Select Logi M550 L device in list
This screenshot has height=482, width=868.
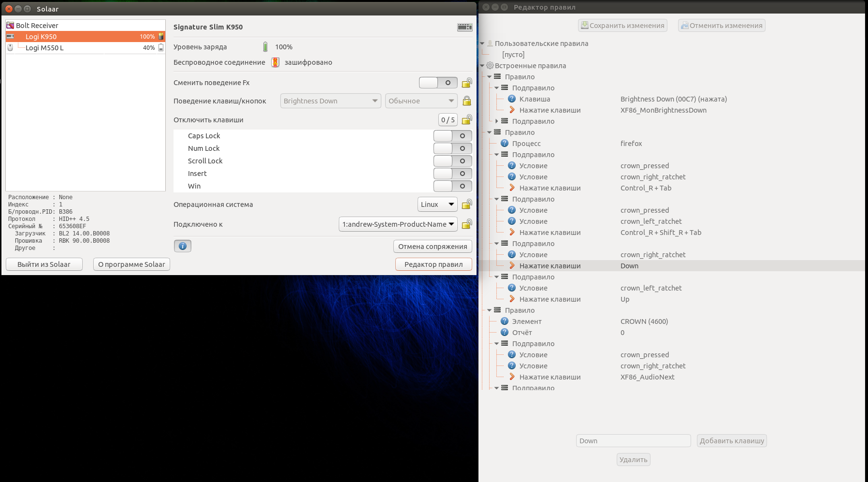pyautogui.click(x=44, y=48)
